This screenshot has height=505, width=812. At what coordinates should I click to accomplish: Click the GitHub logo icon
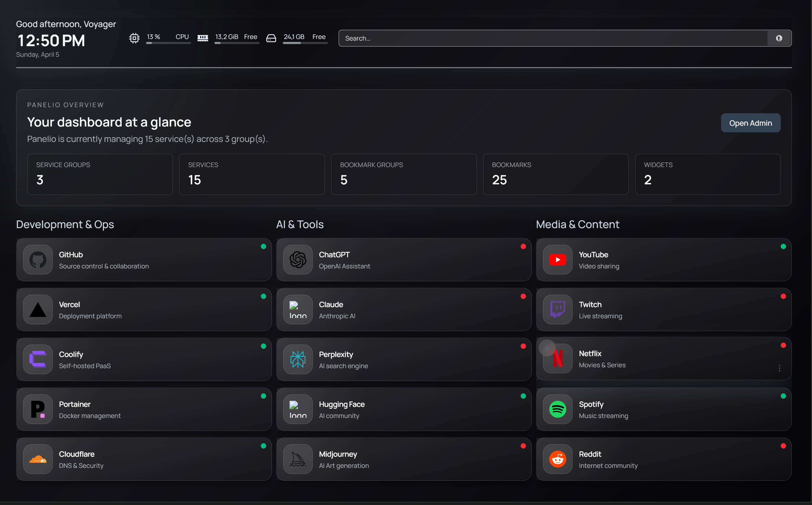pos(38,259)
